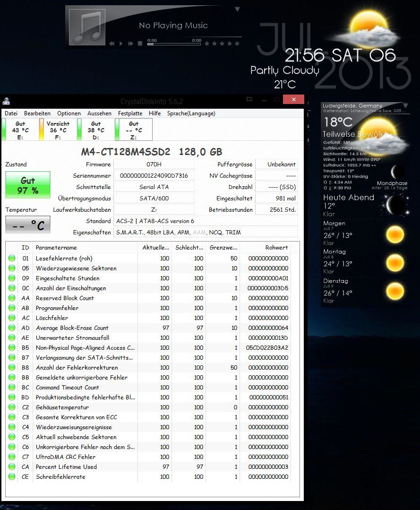Click the ID column header

coord(26,248)
